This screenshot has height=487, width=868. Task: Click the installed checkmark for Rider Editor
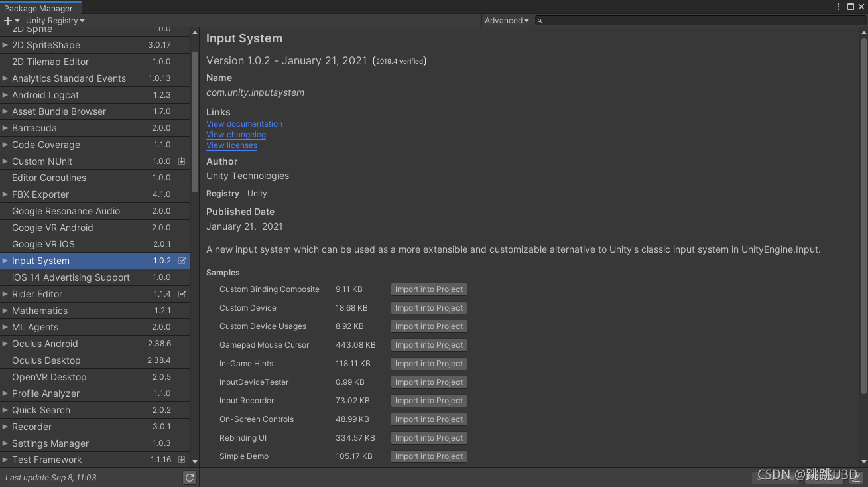182,294
